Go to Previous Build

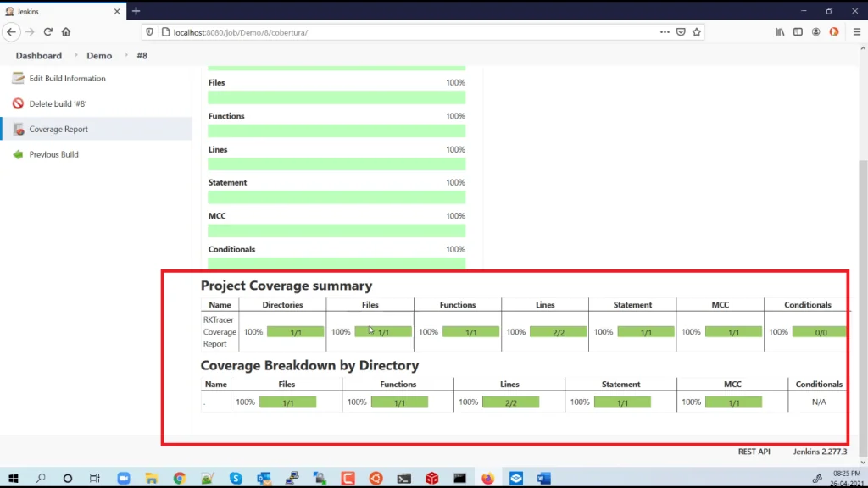(53, 154)
